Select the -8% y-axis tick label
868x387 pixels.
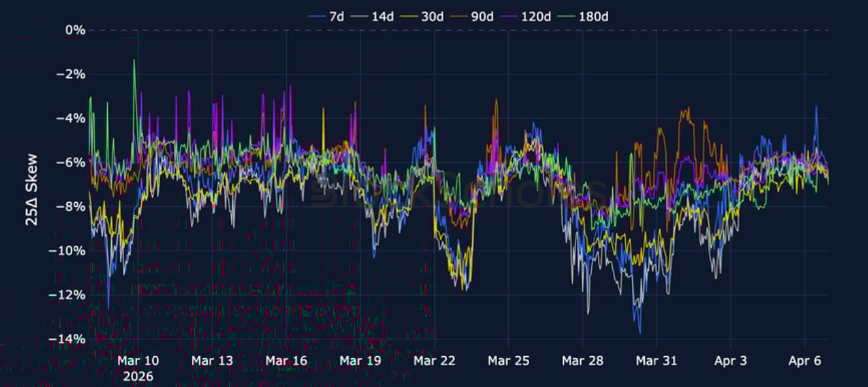72,207
